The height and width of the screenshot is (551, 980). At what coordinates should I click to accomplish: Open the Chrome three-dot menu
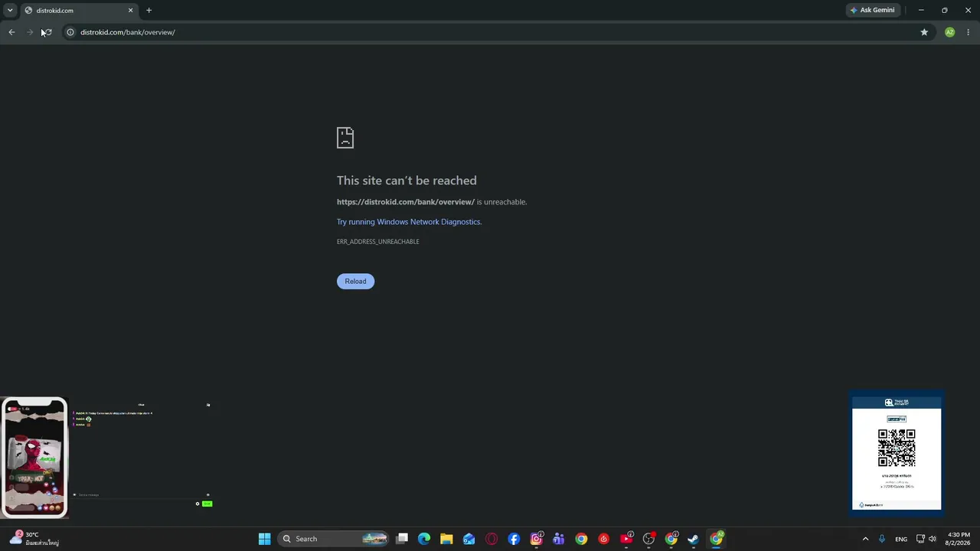969,32
